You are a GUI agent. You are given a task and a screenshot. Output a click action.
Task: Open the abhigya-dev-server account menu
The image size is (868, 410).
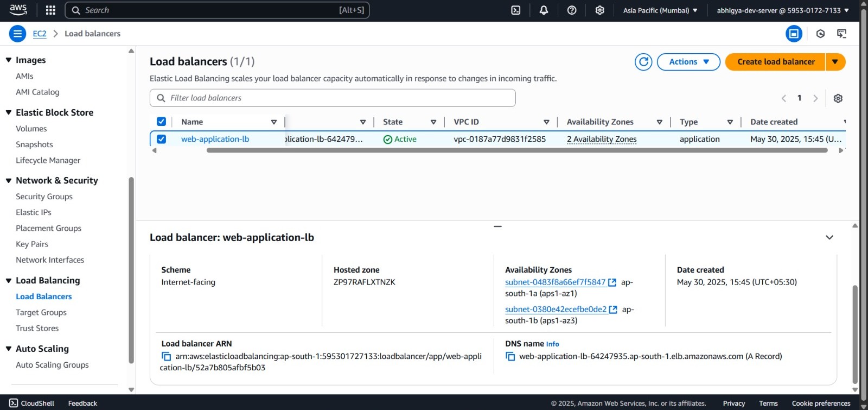pos(783,10)
